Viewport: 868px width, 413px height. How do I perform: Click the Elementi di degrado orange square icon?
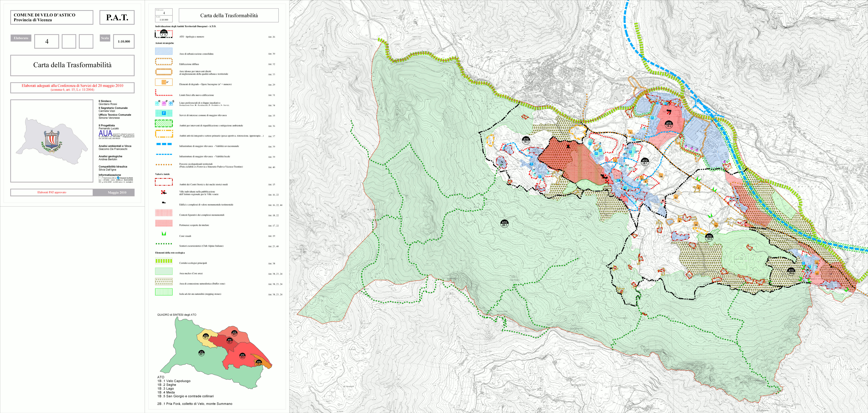pos(164,82)
